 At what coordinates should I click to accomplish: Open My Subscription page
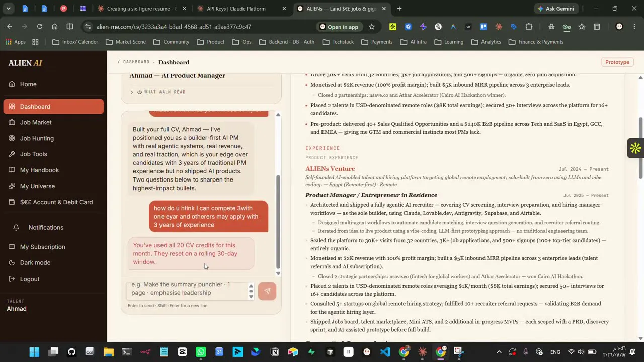click(53, 247)
